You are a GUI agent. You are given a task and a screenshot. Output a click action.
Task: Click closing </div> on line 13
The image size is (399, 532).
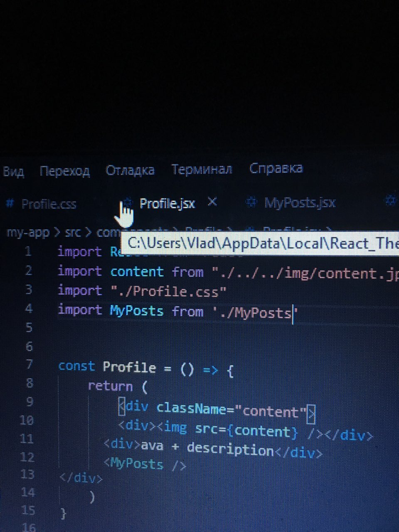[81, 478]
